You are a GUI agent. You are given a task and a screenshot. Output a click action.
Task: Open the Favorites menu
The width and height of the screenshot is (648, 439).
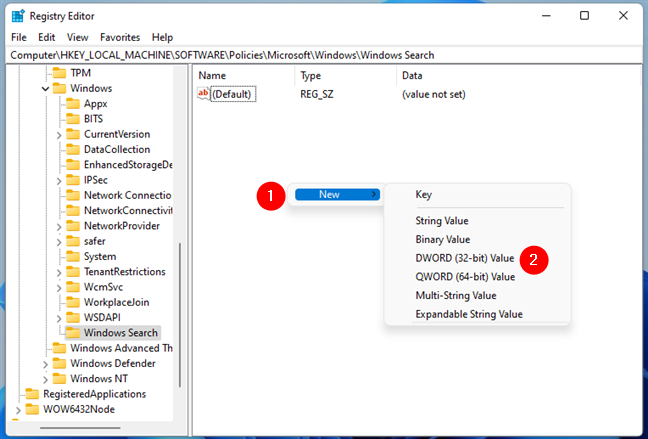[x=119, y=37]
